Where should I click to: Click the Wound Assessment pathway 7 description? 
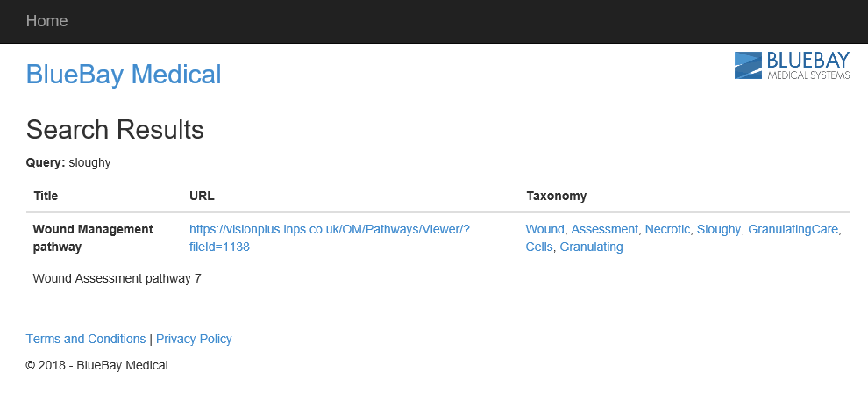point(117,279)
